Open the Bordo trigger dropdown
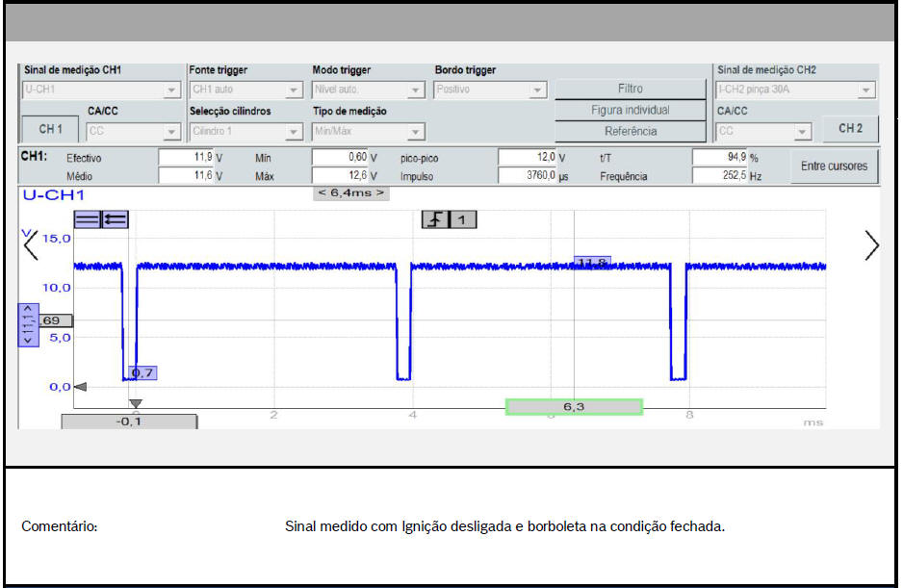Viewport: 903px width, 588px height. pyautogui.click(x=491, y=89)
